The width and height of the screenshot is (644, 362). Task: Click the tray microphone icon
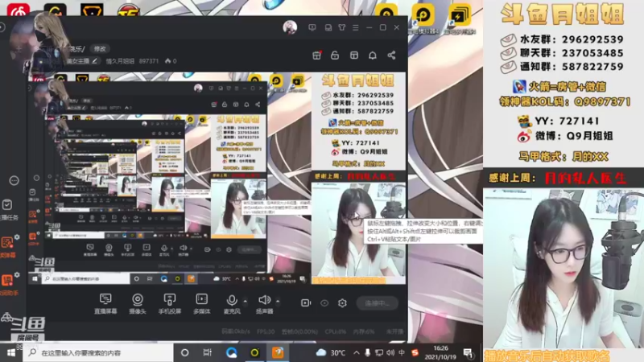click(x=367, y=352)
